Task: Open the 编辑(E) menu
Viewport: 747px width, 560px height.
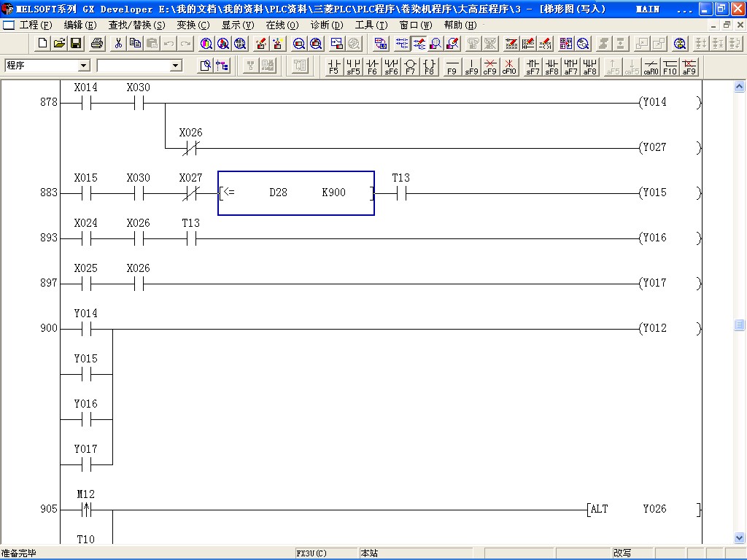Action: point(80,25)
